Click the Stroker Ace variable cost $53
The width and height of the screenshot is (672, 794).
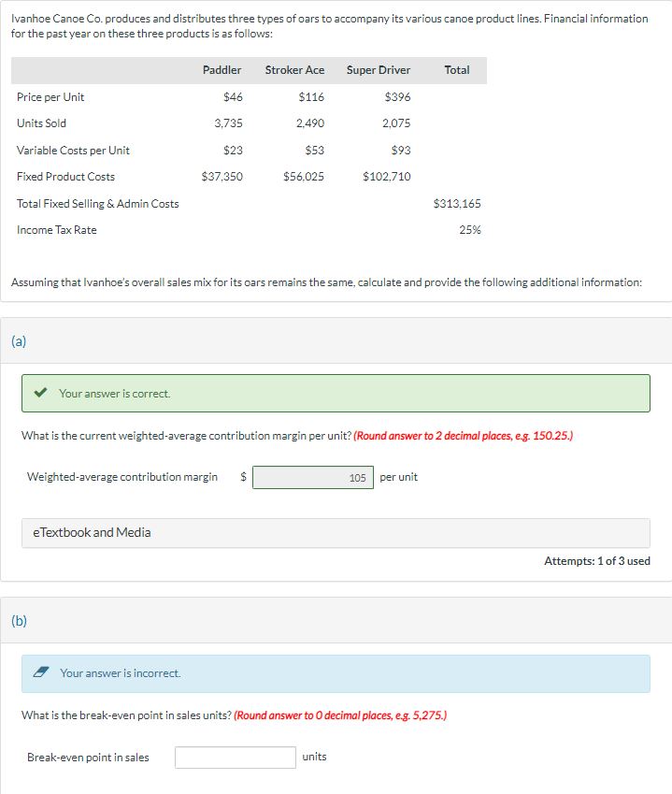314,150
